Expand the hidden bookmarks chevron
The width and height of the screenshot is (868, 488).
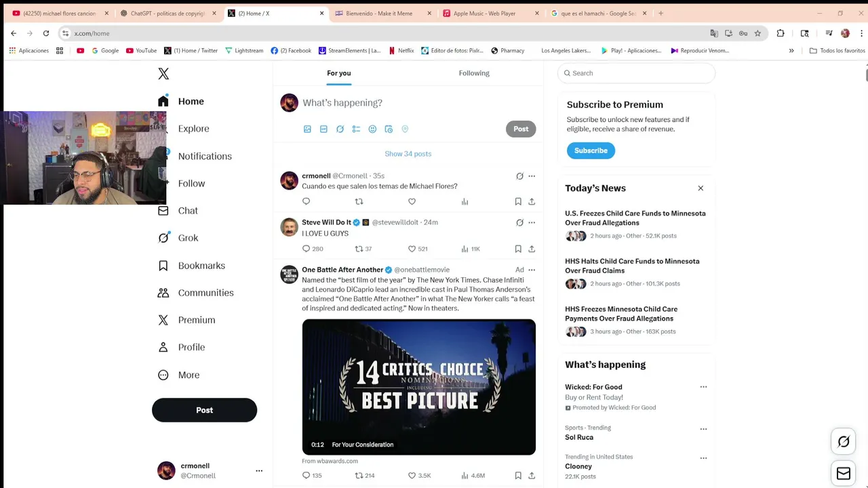click(791, 51)
